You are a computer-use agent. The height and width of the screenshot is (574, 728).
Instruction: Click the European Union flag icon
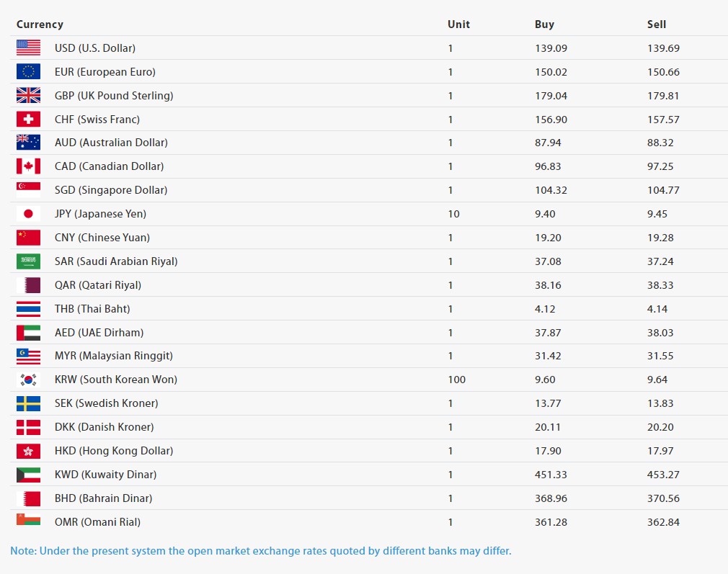click(28, 72)
